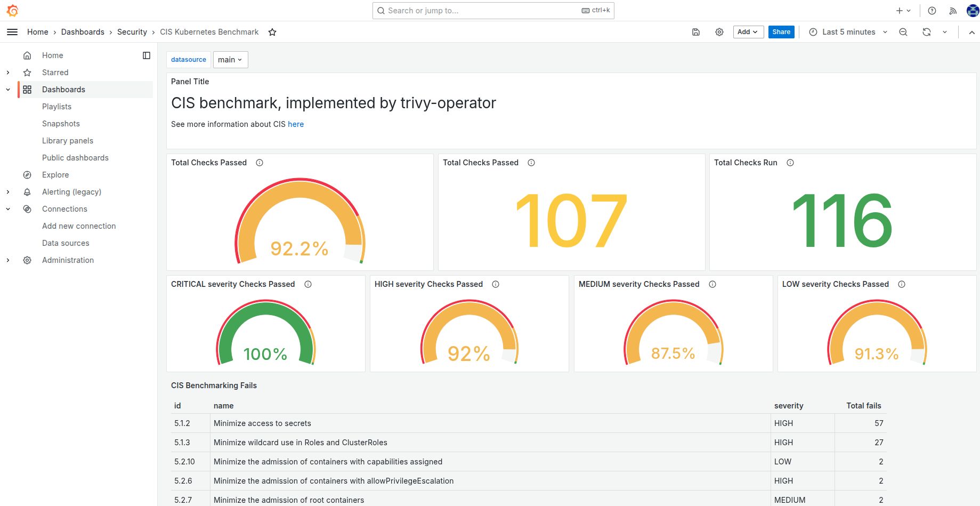980x506 pixels.
Task: Open the datasource main dropdown
Action: point(230,60)
